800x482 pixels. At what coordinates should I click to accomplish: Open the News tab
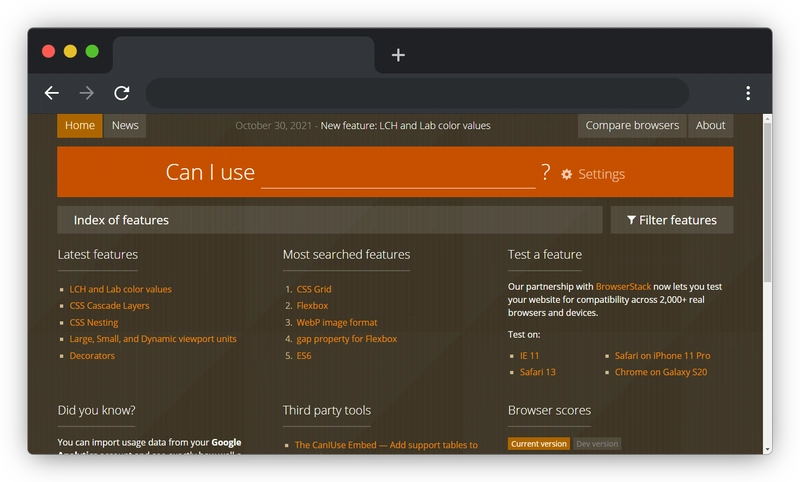coord(125,125)
